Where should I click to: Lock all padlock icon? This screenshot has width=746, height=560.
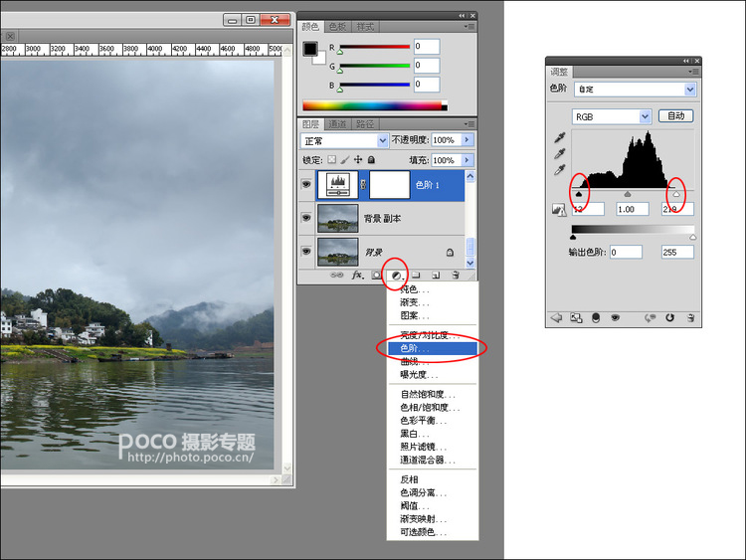click(x=371, y=160)
